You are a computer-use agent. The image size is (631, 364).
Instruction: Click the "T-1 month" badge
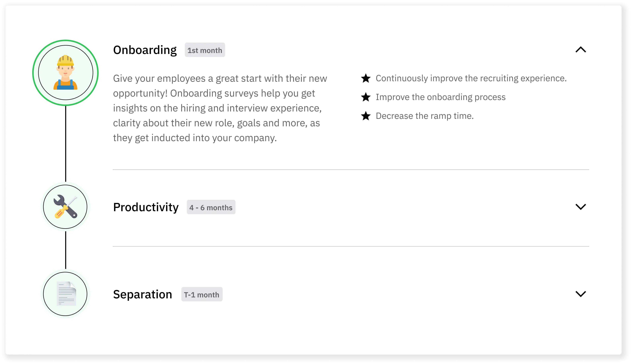(202, 295)
